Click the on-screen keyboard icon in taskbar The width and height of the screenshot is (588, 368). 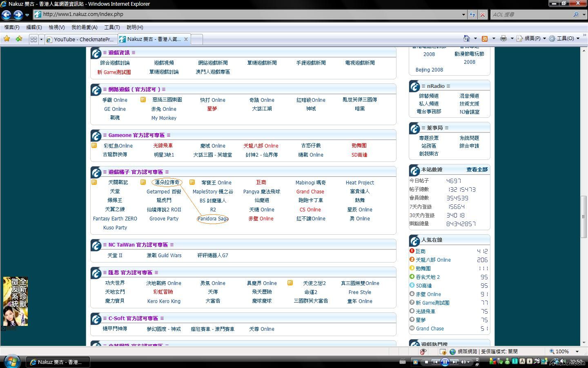point(402,361)
